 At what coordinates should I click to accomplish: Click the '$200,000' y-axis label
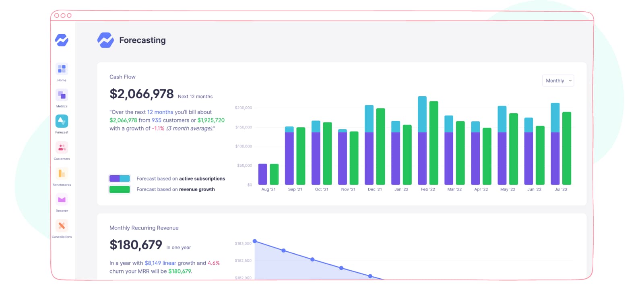pyautogui.click(x=244, y=108)
